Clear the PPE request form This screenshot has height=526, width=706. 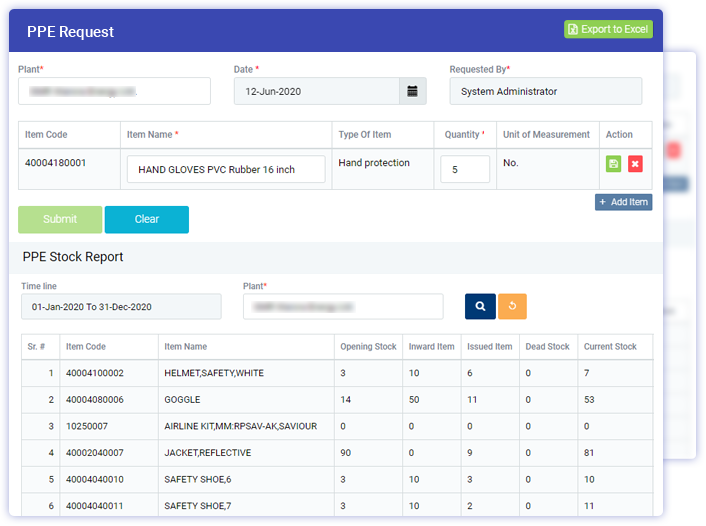(x=146, y=219)
